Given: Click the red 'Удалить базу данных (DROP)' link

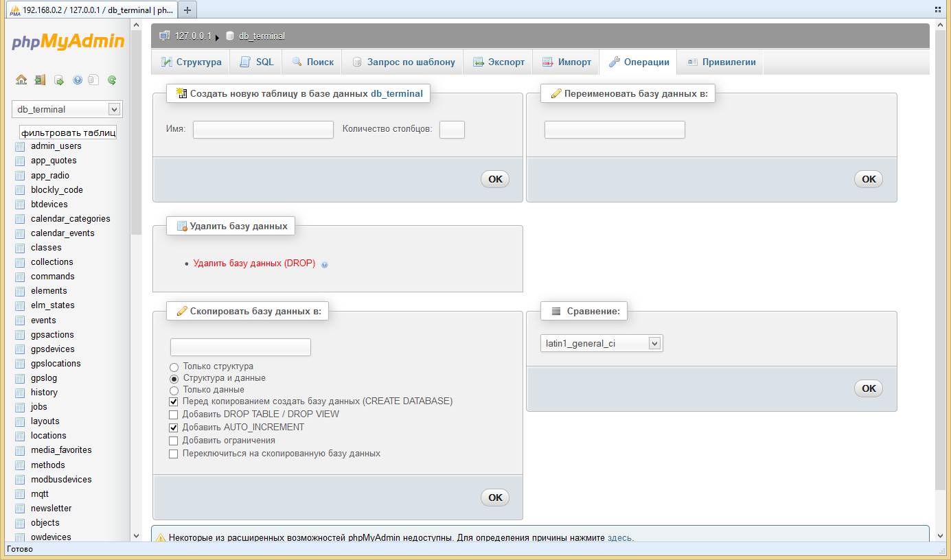Looking at the screenshot, I should coord(254,264).
